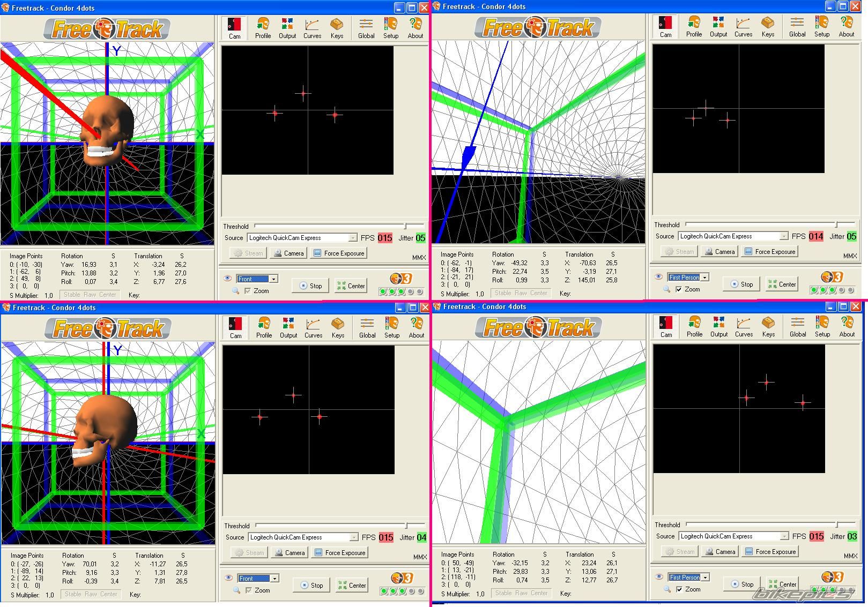Click the Threshold slider handle in the top-left window
This screenshot has width=868, height=607.
point(405,226)
